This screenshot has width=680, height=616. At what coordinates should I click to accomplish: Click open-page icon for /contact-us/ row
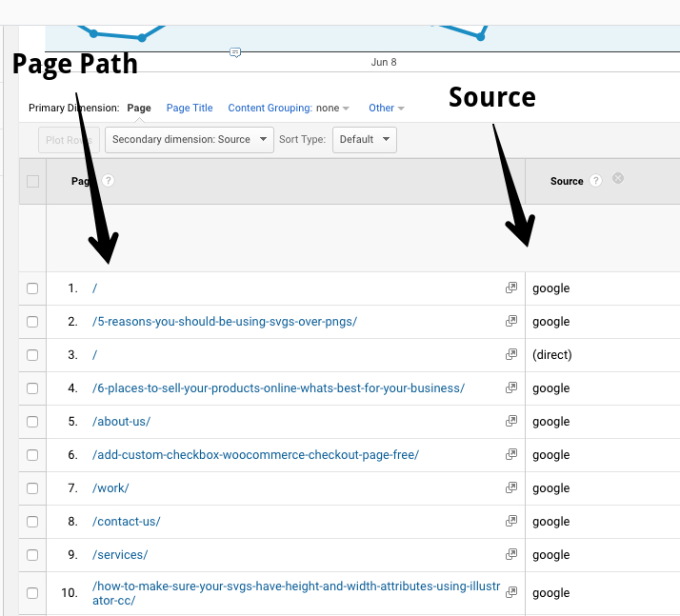point(511,521)
